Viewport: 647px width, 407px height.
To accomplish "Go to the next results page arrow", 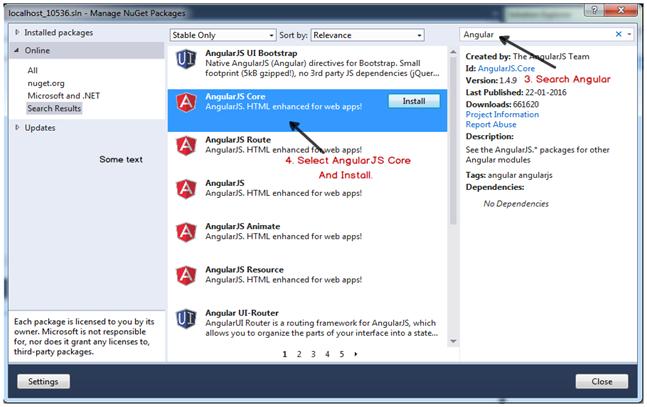I will click(356, 354).
